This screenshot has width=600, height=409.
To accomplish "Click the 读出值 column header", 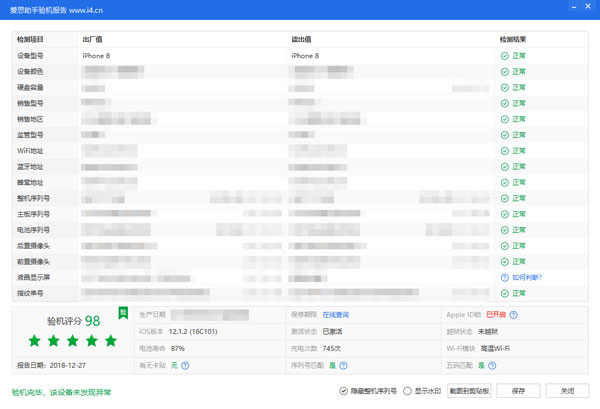I will pos(301,39).
